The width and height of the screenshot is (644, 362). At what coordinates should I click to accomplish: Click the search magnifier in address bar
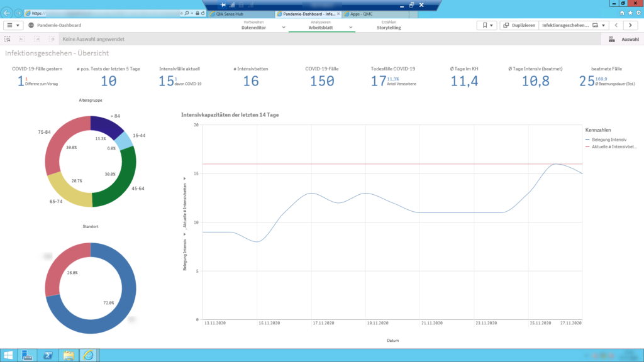(186, 14)
